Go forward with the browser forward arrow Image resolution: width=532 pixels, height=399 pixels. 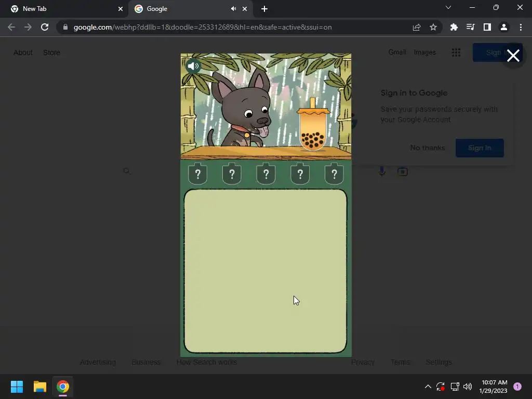click(28, 27)
